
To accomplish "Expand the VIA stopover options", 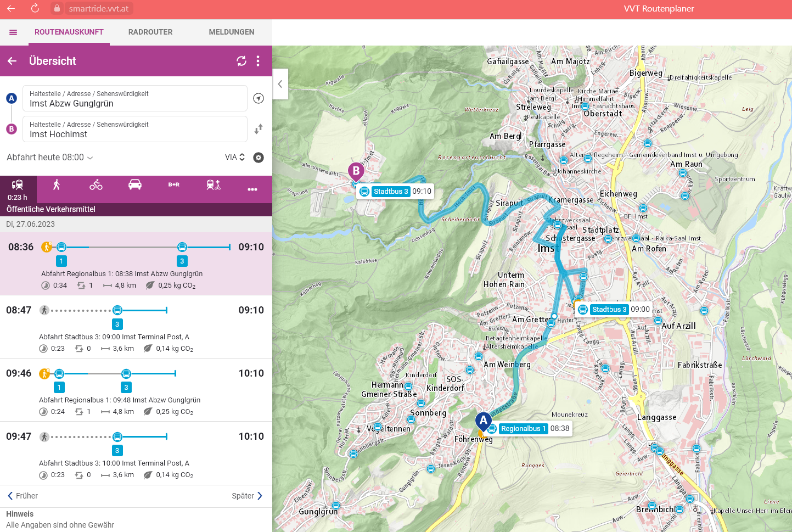I will coord(234,158).
